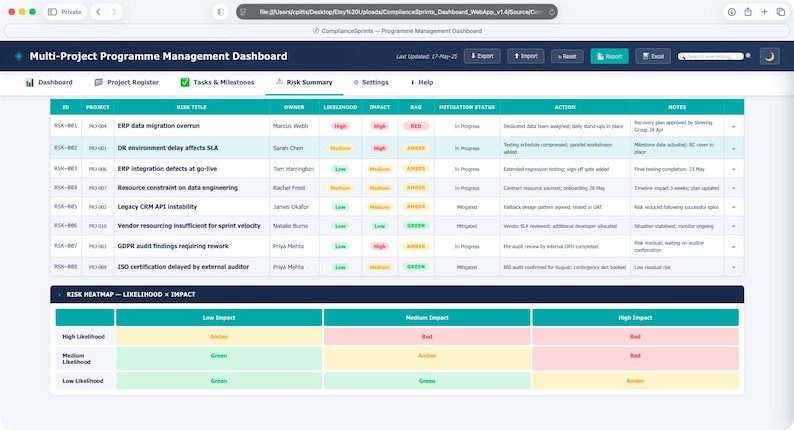
Task: Click the Safari forward arrow
Action: (x=114, y=12)
